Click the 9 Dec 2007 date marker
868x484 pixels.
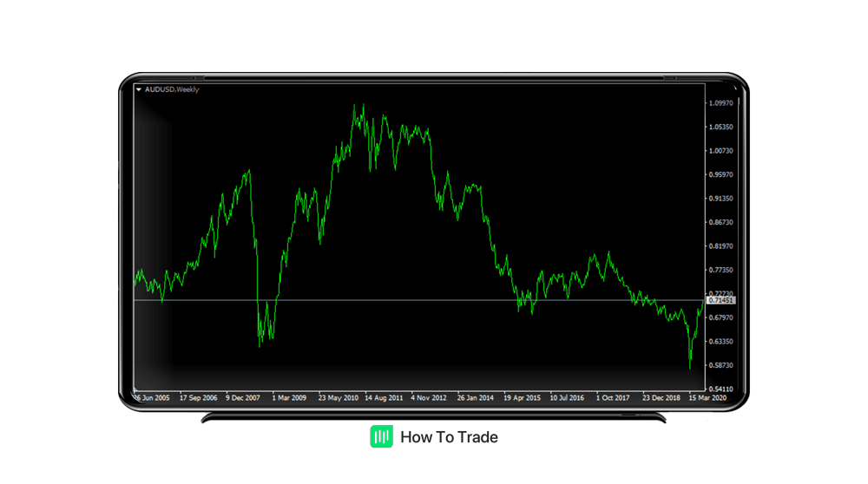(243, 398)
